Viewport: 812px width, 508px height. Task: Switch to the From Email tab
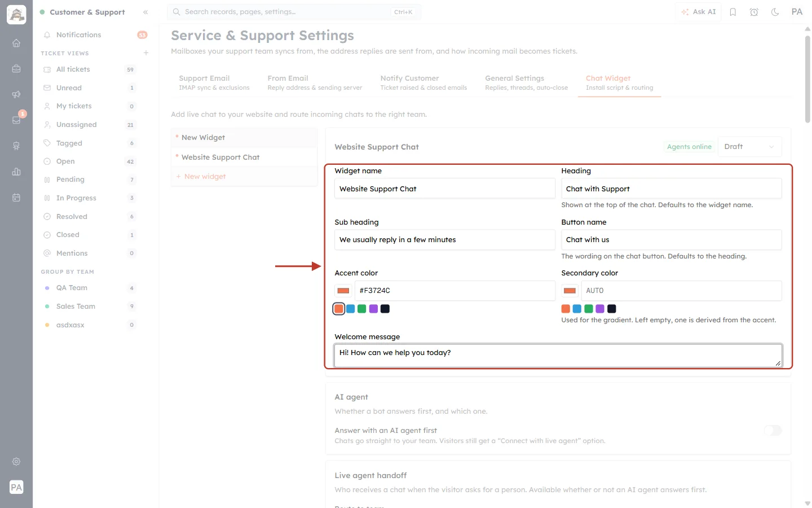(x=315, y=82)
